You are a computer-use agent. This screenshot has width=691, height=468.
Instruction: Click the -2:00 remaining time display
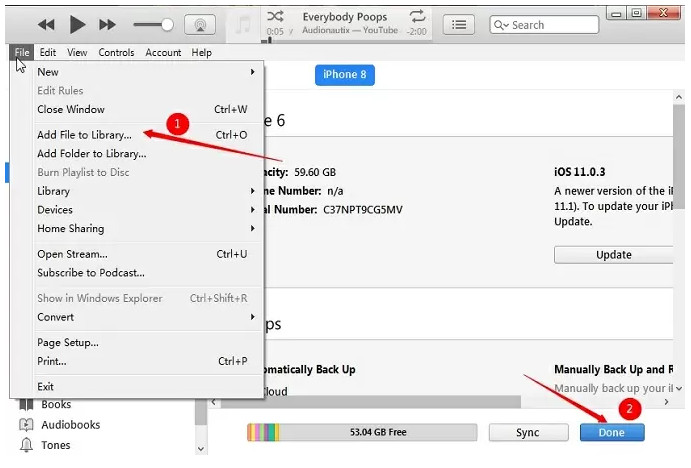coord(416,31)
